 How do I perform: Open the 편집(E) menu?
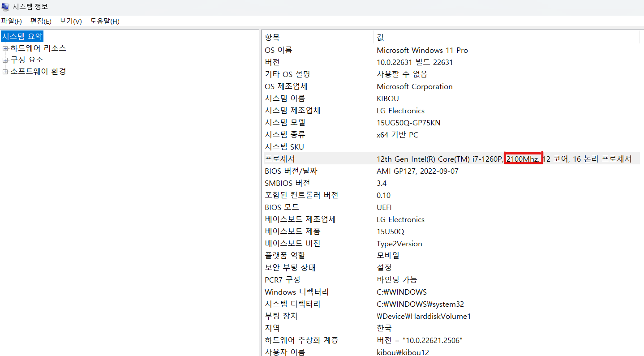pos(41,21)
